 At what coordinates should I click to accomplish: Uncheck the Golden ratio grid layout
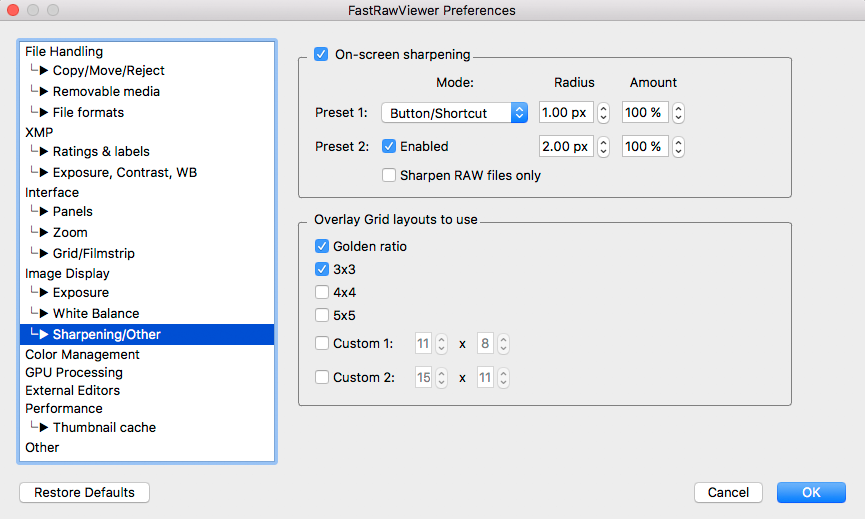click(x=322, y=246)
